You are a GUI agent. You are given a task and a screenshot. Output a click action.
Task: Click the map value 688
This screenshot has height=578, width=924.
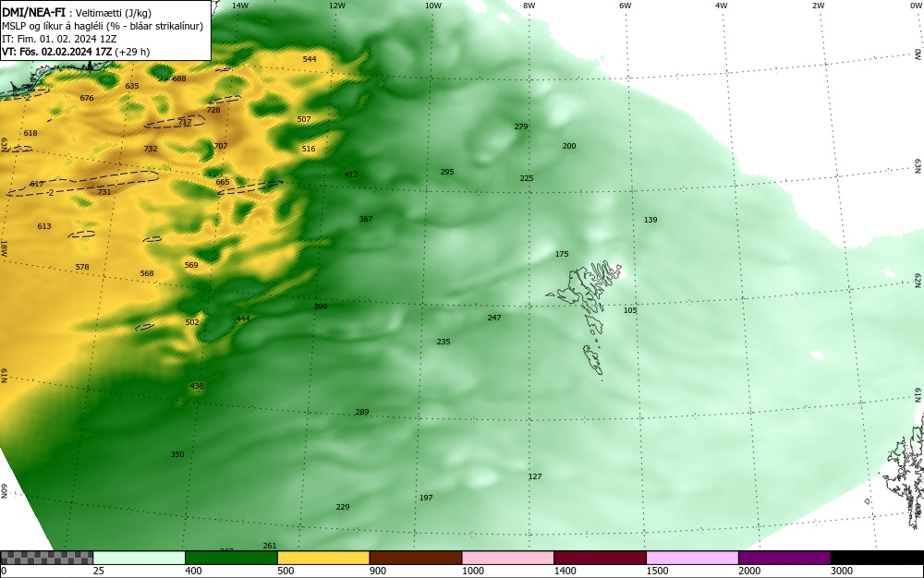coord(179,78)
